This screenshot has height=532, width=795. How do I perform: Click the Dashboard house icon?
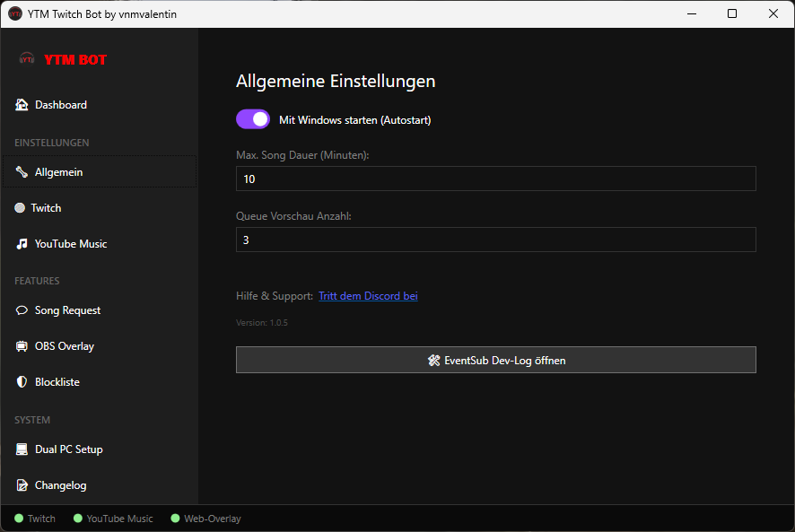pos(22,104)
